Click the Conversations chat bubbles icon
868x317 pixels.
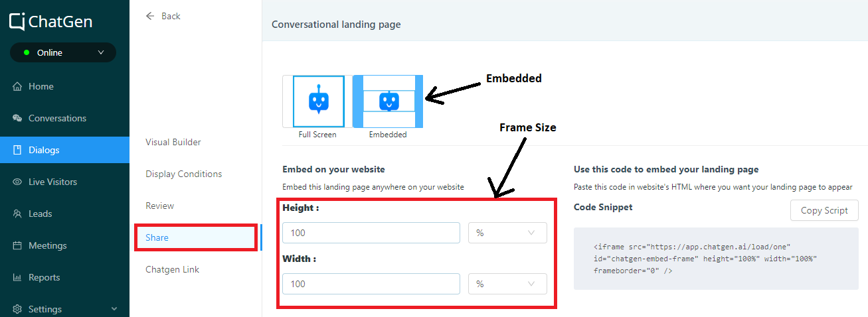coord(17,119)
